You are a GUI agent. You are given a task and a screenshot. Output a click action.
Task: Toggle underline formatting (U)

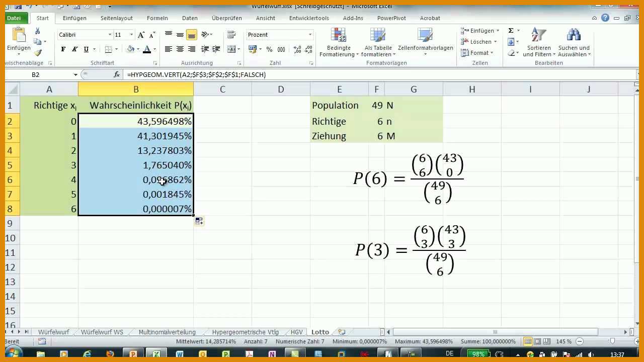tap(86, 49)
